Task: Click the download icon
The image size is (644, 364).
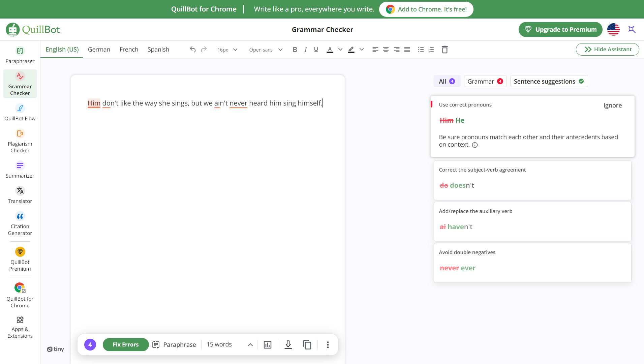Action: (288, 344)
